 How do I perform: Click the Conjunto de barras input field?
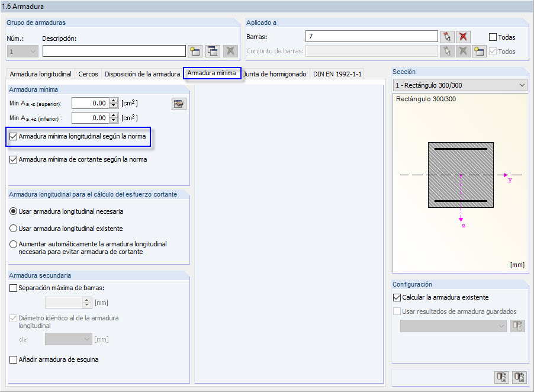click(x=372, y=51)
